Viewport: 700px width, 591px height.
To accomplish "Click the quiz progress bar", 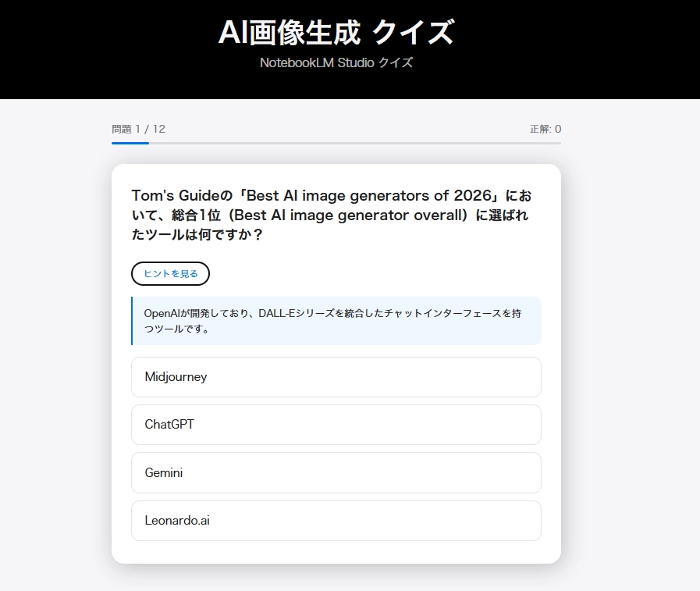I will point(336,144).
